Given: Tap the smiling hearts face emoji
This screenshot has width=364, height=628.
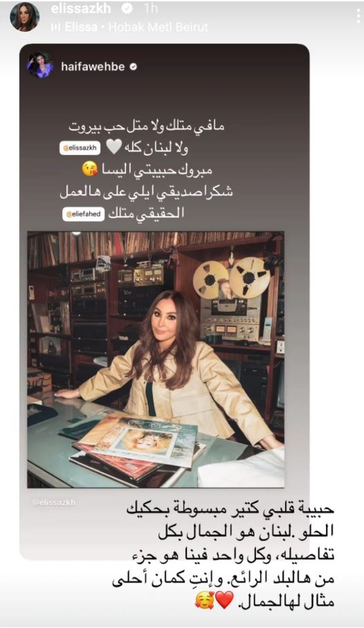Looking at the screenshot, I should 205,601.
